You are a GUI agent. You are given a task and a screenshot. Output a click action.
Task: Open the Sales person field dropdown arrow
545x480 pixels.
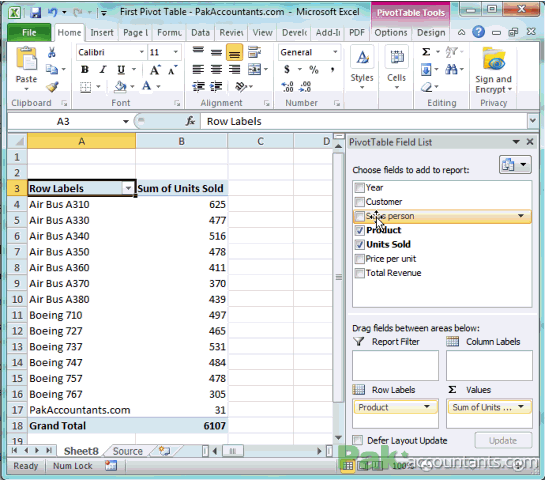click(521, 216)
